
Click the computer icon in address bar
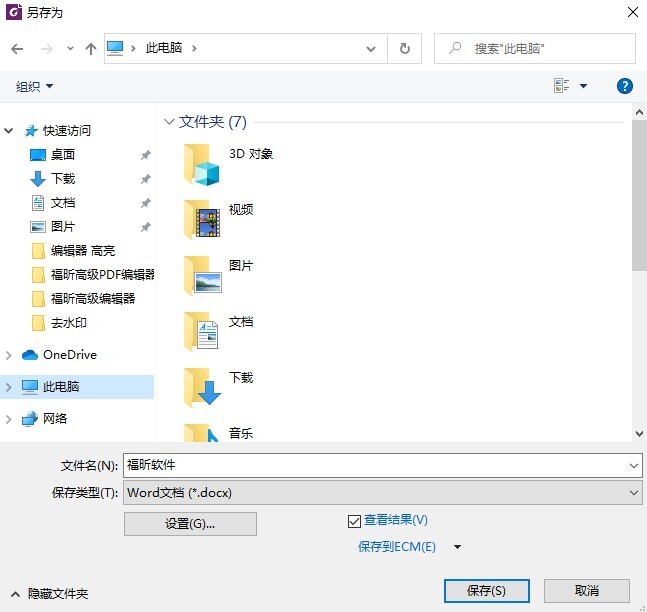tap(115, 48)
